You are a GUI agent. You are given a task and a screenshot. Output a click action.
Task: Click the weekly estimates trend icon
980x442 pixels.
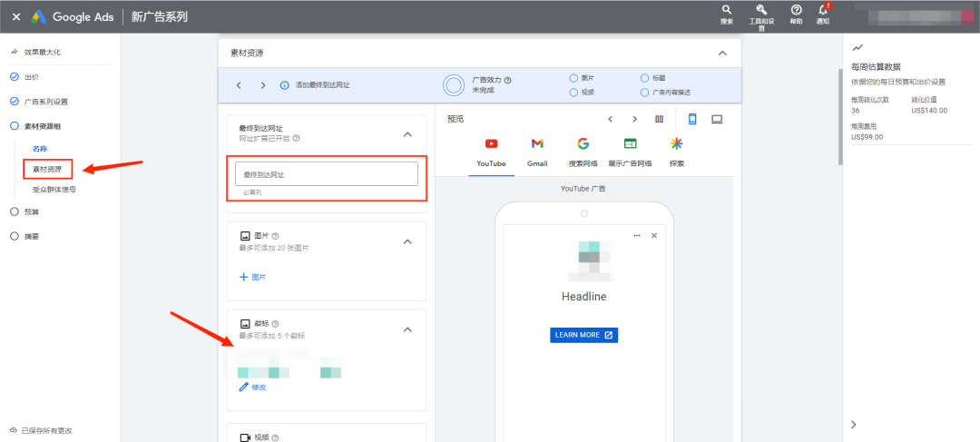[857, 47]
